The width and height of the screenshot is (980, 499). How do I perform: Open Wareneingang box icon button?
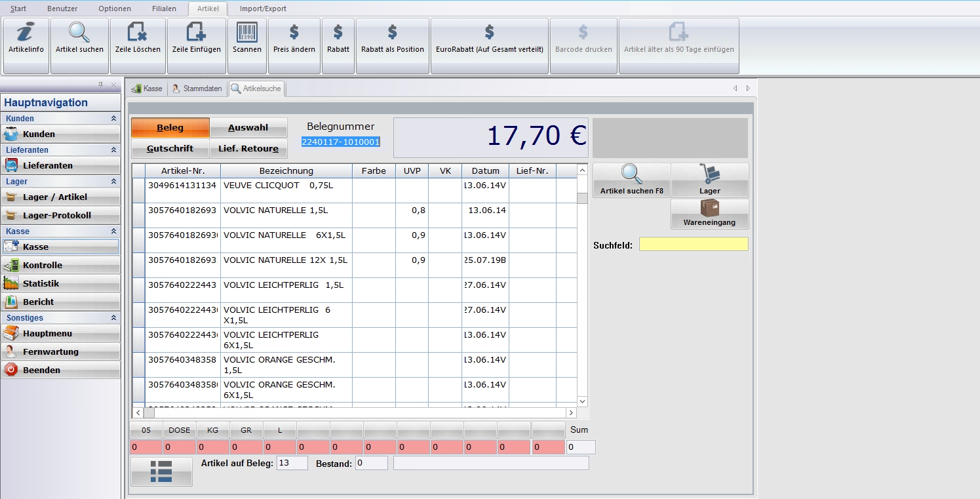[x=709, y=214]
